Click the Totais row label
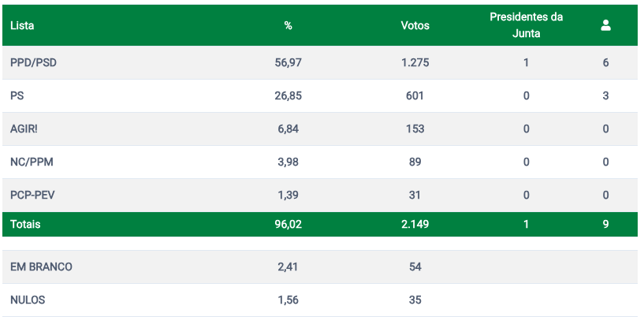 pos(25,224)
